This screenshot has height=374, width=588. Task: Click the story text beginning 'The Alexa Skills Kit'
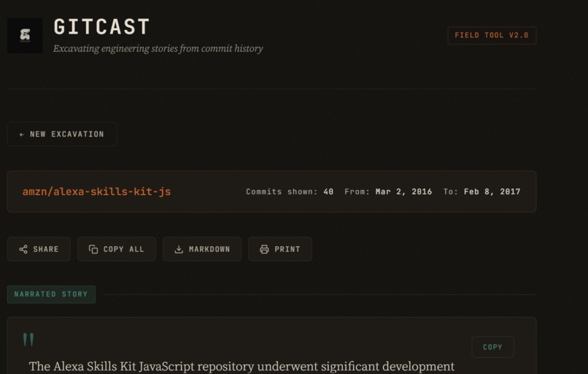coord(241,366)
